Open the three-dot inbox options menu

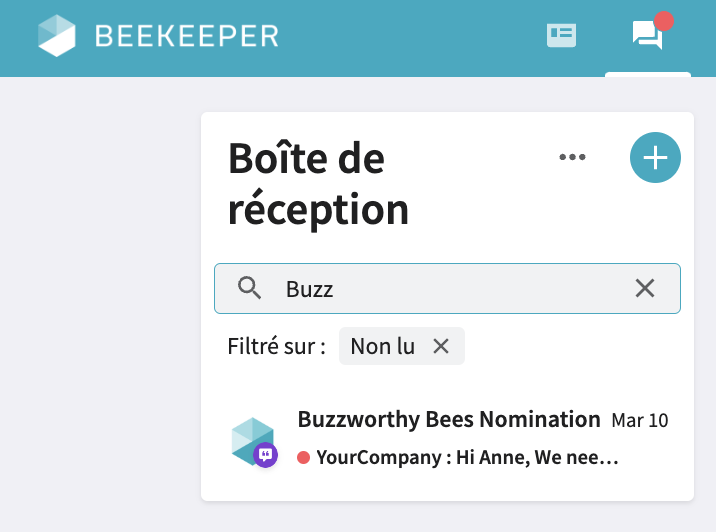pos(572,157)
